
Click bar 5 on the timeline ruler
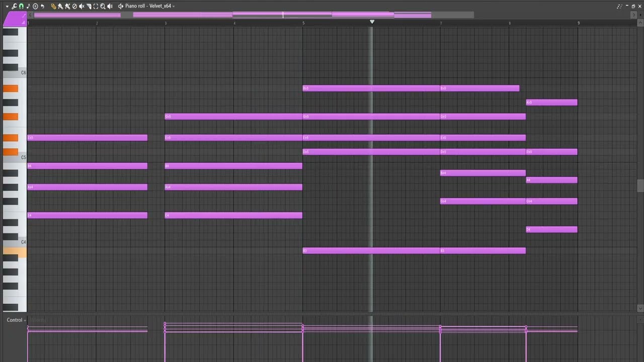tap(303, 23)
